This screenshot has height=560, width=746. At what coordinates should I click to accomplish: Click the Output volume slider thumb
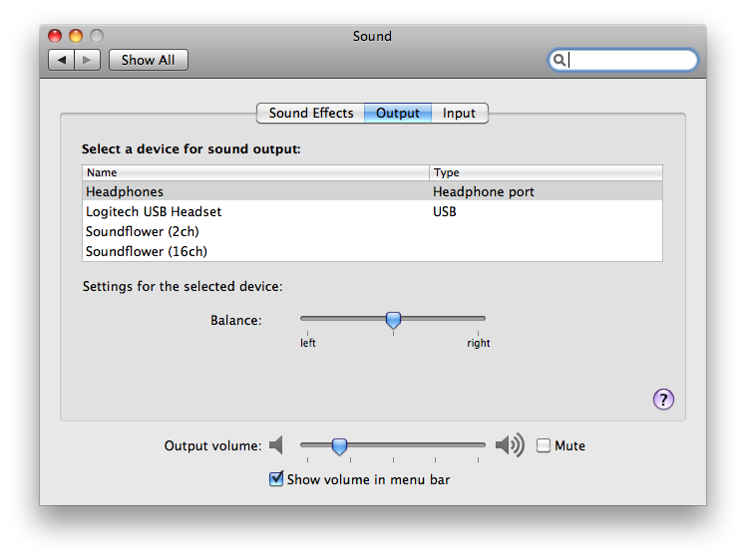(339, 446)
